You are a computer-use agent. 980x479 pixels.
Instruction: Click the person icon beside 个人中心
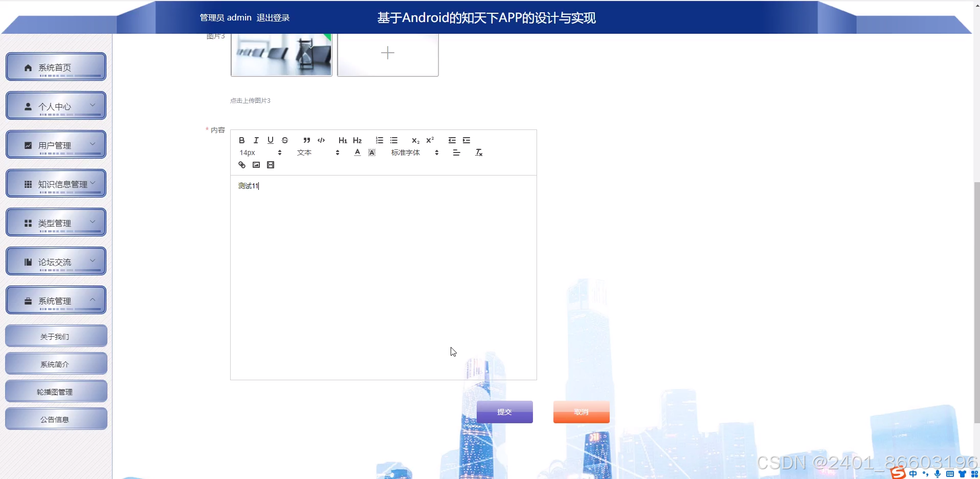(28, 106)
